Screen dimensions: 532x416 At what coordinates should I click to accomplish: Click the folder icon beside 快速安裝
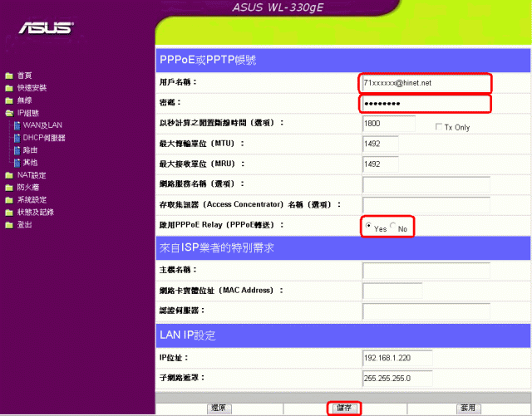tap(9, 88)
